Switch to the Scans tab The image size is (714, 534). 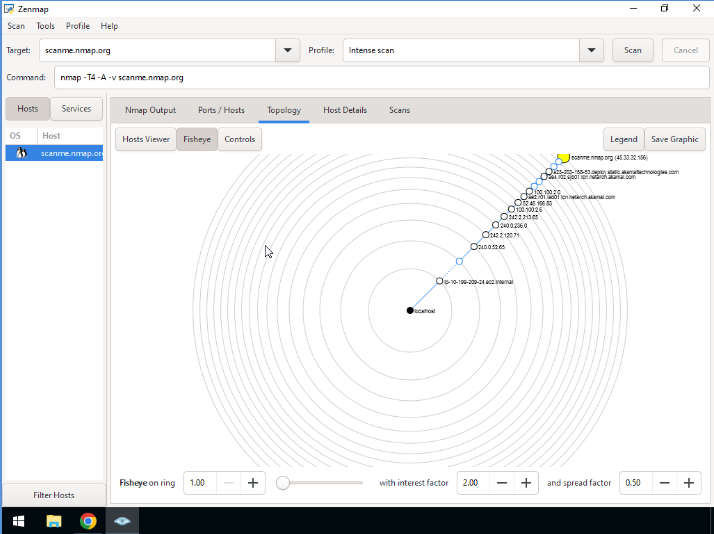399,110
